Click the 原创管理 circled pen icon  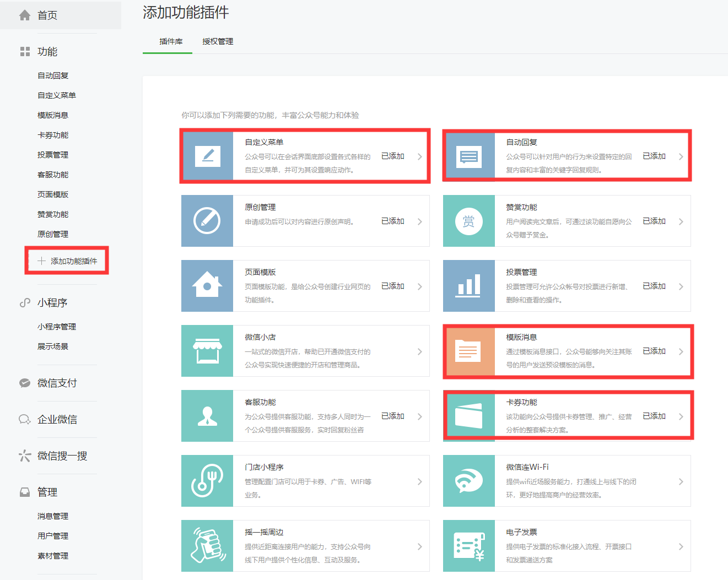pos(207,221)
